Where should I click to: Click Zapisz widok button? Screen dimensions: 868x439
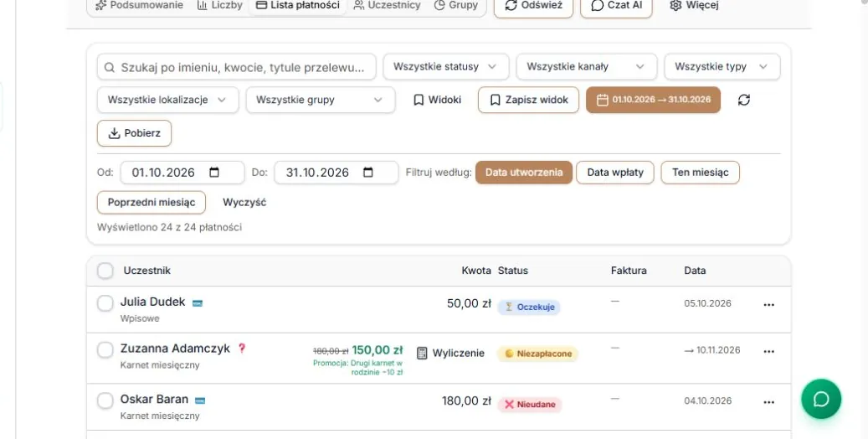529,100
